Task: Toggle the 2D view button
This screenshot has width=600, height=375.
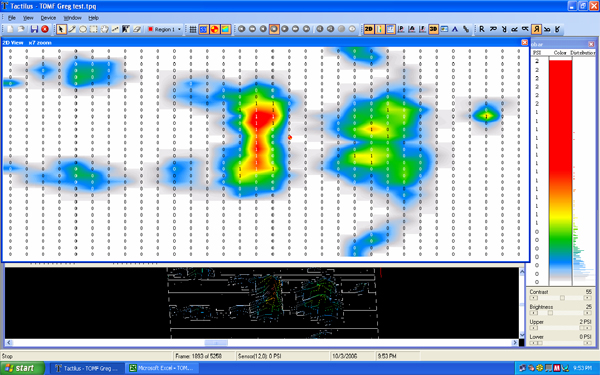Action: 368,29
